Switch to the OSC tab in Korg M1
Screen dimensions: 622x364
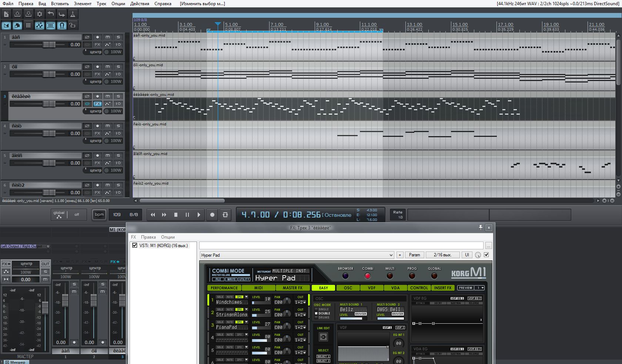click(348, 288)
